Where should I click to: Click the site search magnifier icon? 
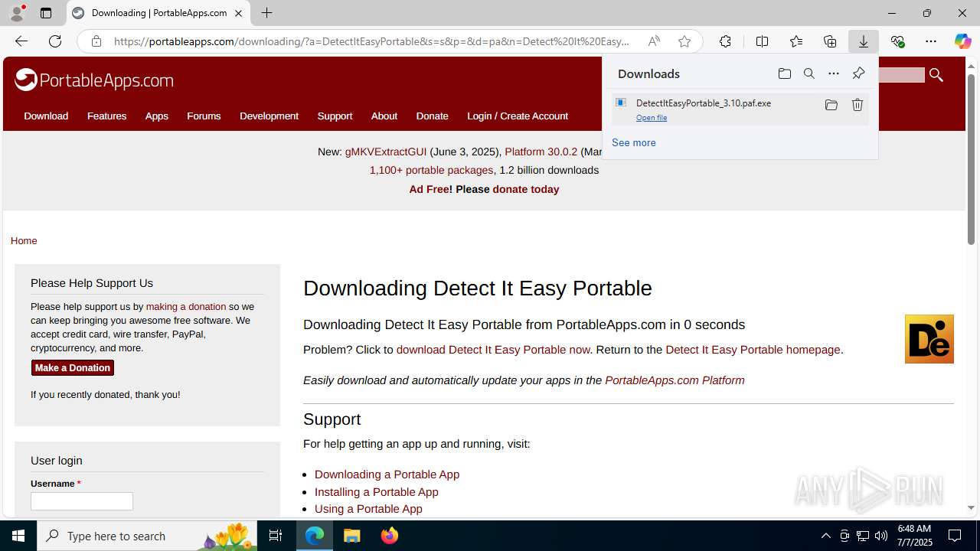tap(936, 74)
